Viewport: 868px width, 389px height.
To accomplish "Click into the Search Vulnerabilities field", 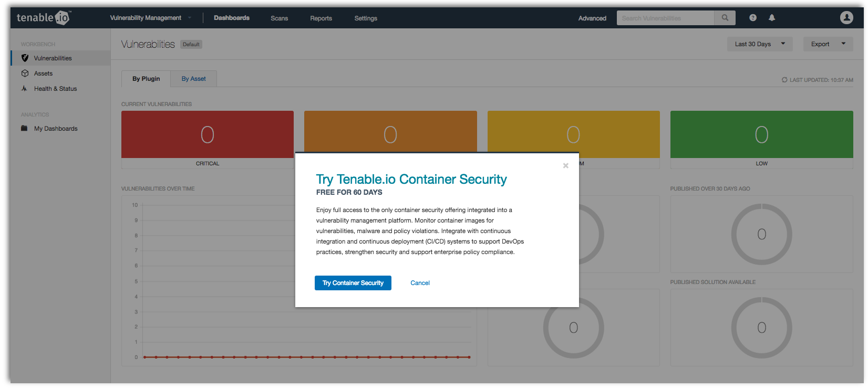I will pos(665,18).
